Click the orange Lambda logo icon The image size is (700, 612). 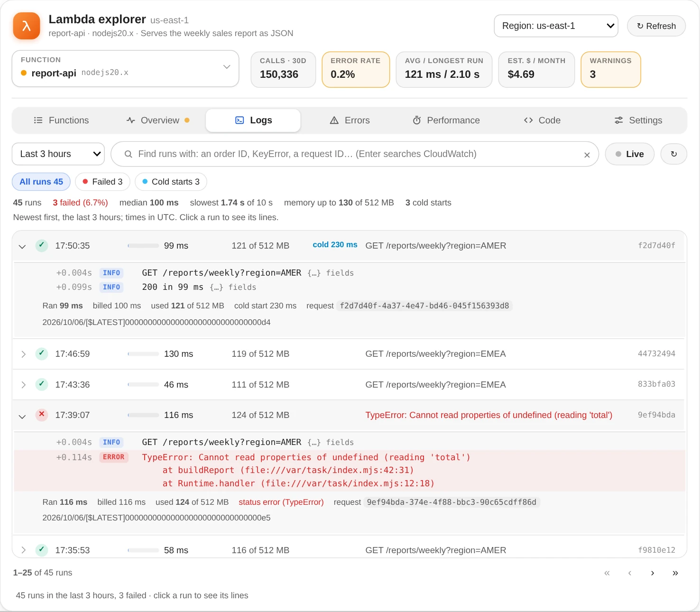pos(27,26)
